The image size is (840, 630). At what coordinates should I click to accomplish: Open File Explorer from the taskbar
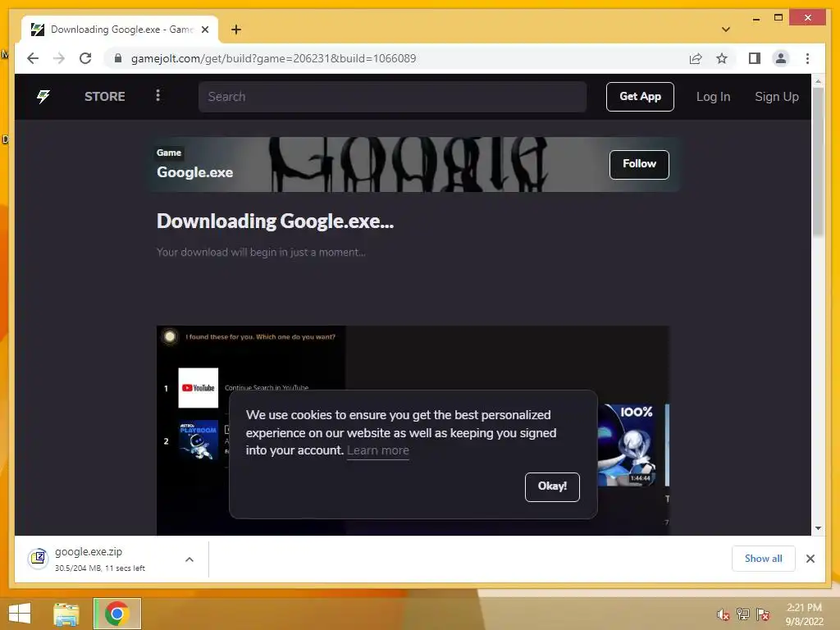tap(66, 614)
